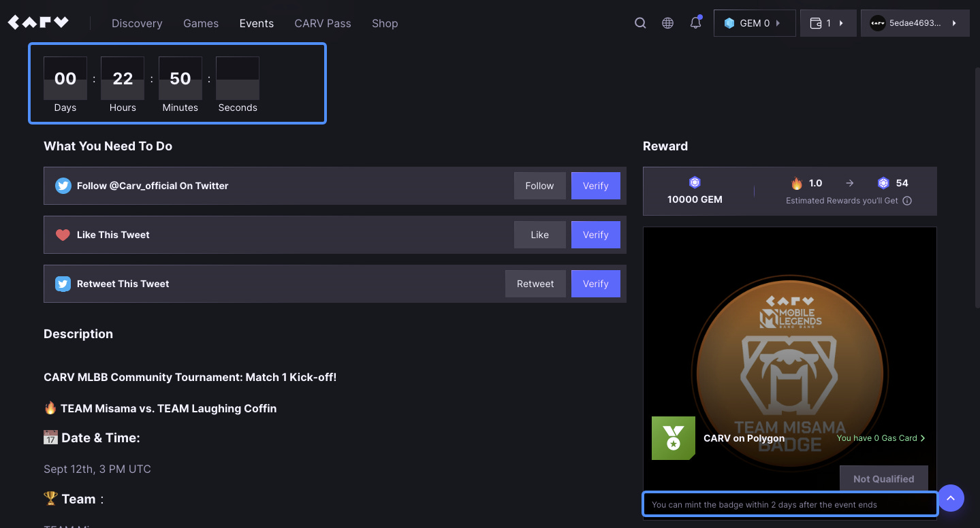The image size is (980, 528).
Task: Click the green medal badge icon
Action: (x=674, y=438)
